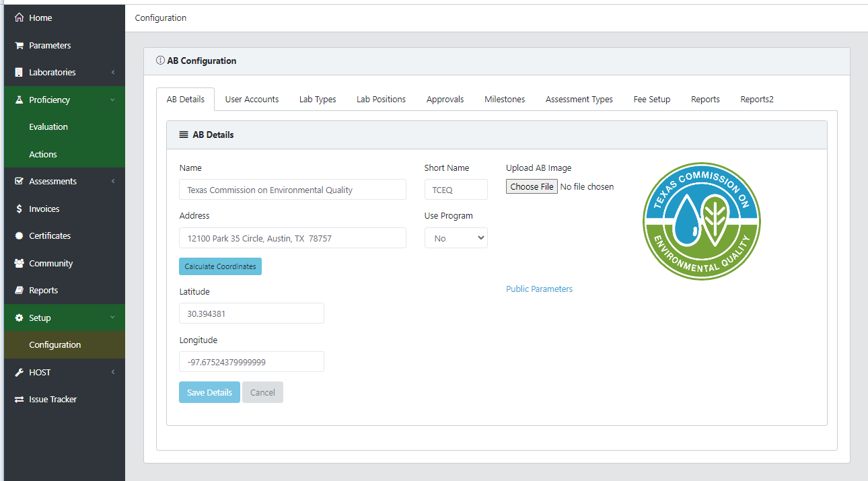Open the Milestones tab
The image size is (868, 481).
[x=505, y=100]
